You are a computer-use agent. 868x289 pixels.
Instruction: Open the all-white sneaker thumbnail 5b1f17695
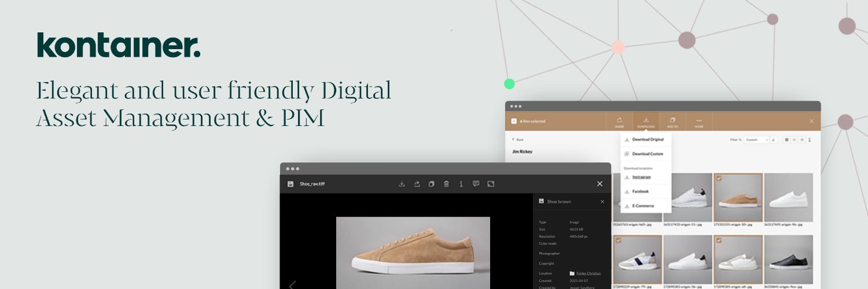(788, 198)
